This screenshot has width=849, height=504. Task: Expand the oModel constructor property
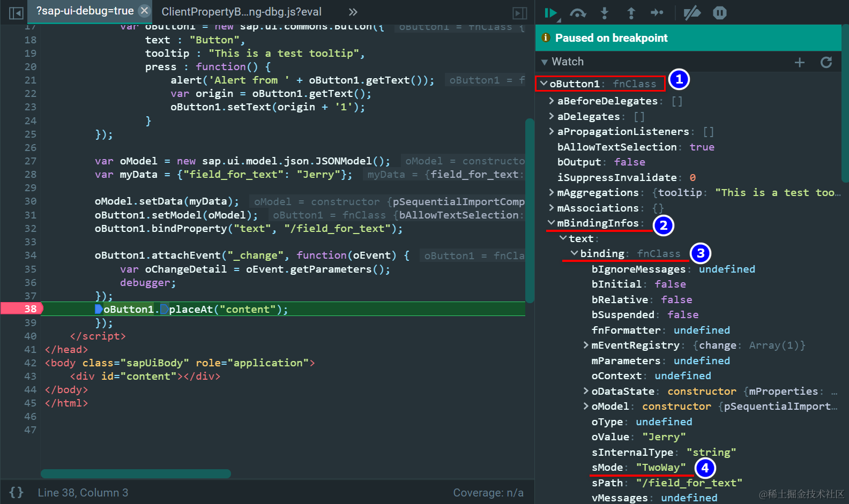click(586, 407)
